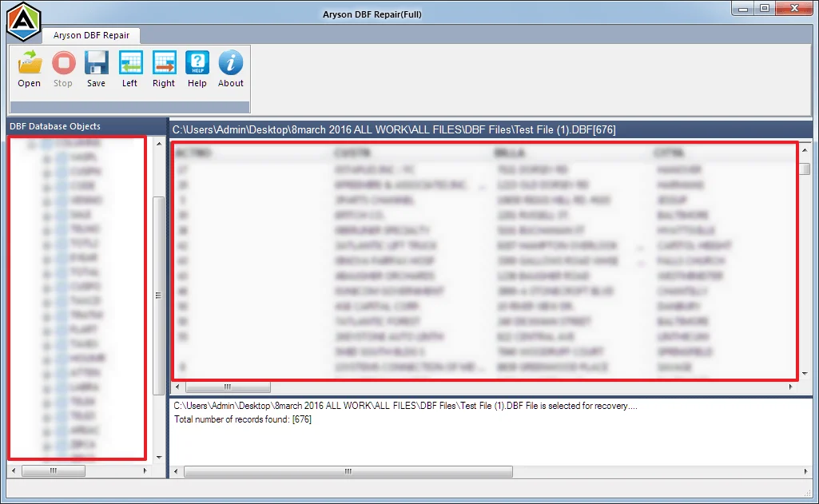Click right arrow of records table horizontal scrollbar

click(791, 387)
